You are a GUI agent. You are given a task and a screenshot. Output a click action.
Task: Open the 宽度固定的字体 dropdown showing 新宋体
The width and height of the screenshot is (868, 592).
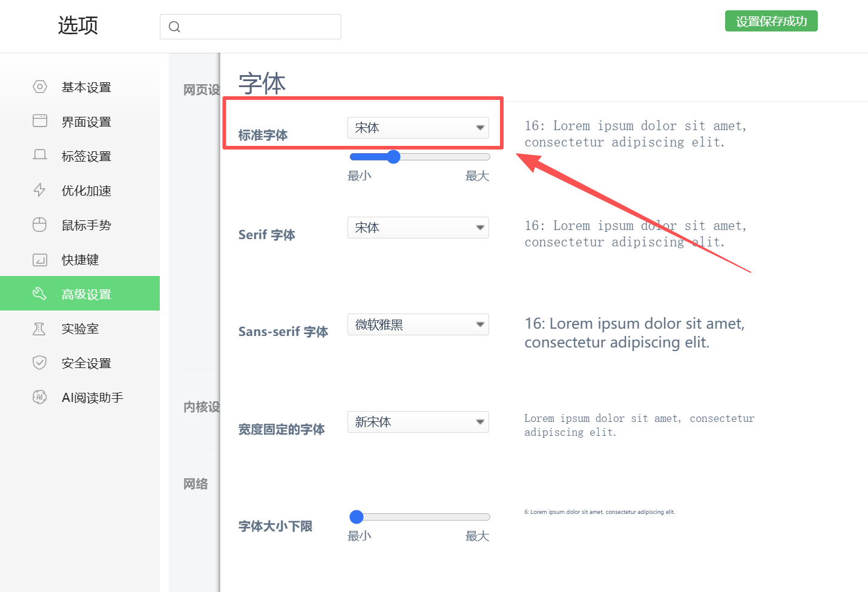(x=418, y=422)
